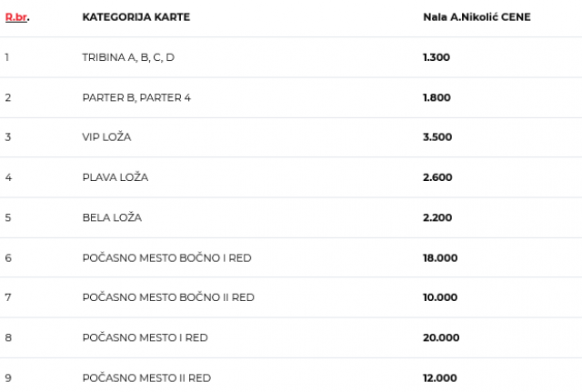Click the 2.200 price
Screen dimensions: 582x392
[437, 217]
